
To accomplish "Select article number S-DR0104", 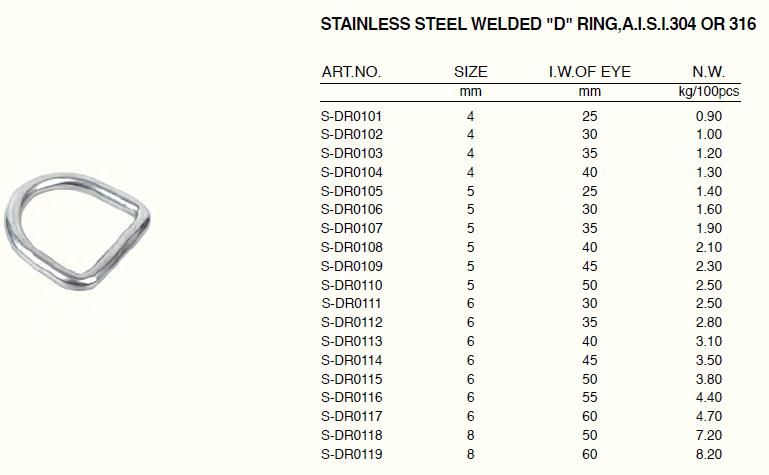I will (351, 172).
